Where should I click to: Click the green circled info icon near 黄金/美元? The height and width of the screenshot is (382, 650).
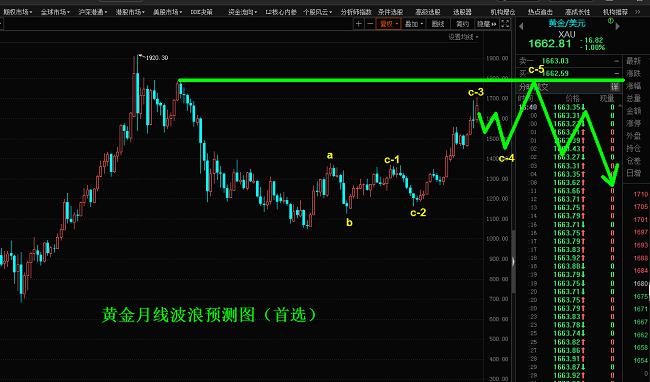610,20
